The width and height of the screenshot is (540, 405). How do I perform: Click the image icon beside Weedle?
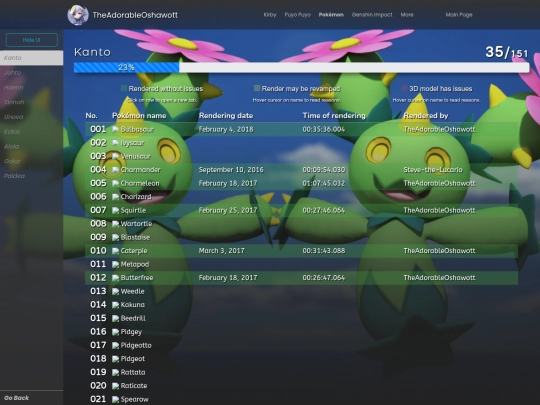coord(115,291)
